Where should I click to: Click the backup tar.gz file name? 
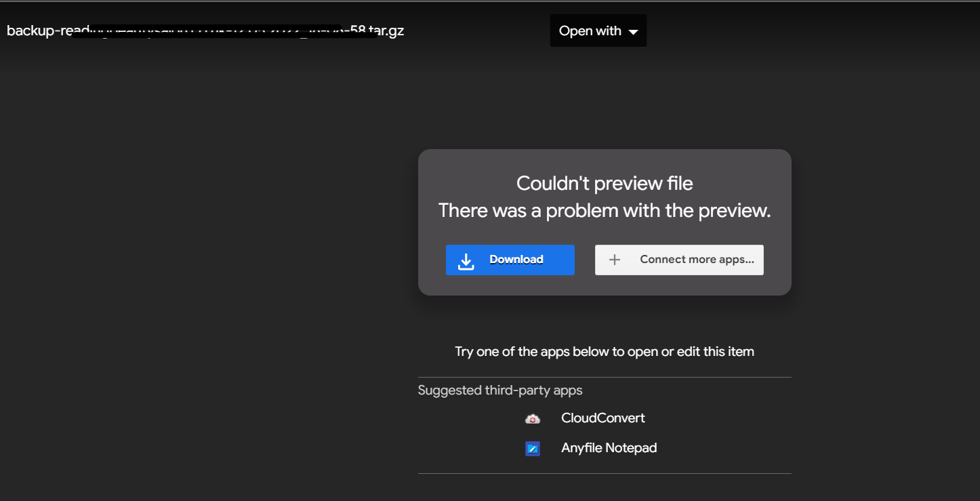point(205,31)
